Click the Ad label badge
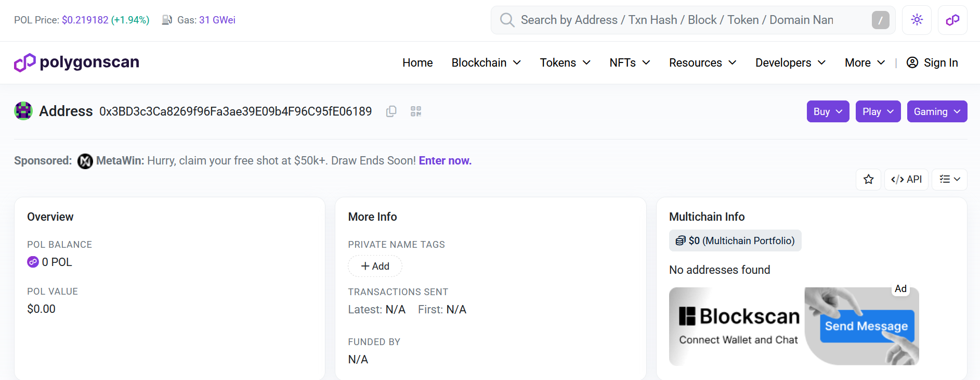This screenshot has width=980, height=380. point(900,289)
